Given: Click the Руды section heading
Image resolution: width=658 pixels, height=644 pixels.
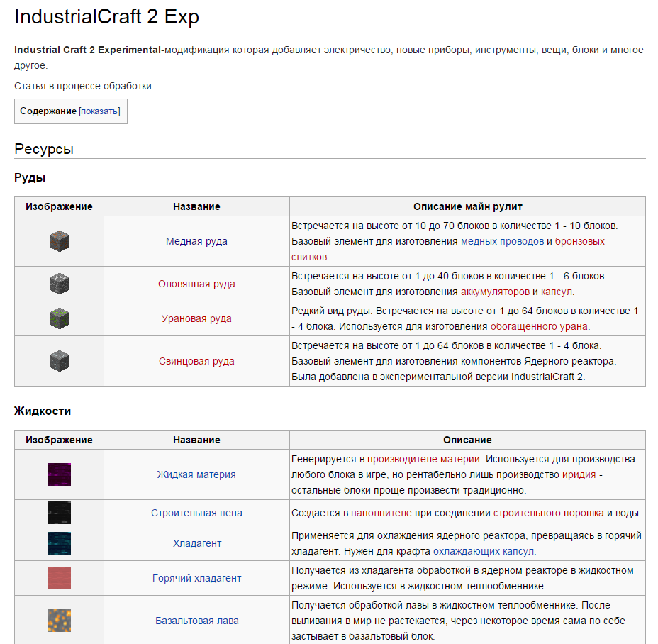Looking at the screenshot, I should (30, 177).
